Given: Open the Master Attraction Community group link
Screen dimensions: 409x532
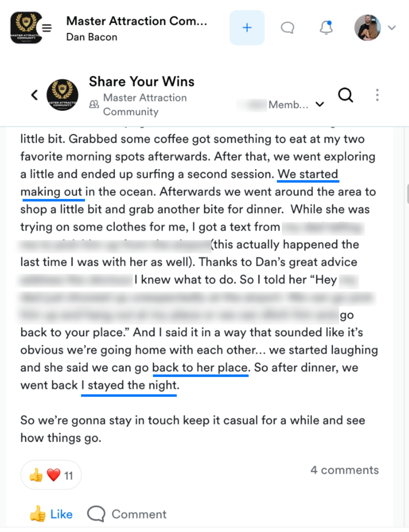Looking at the screenshot, I should pyautogui.click(x=145, y=105).
